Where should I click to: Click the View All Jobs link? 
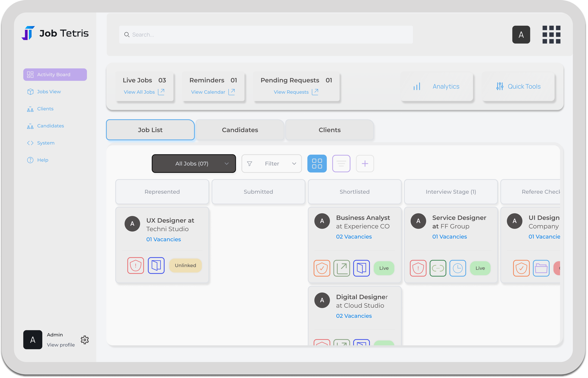(x=139, y=92)
